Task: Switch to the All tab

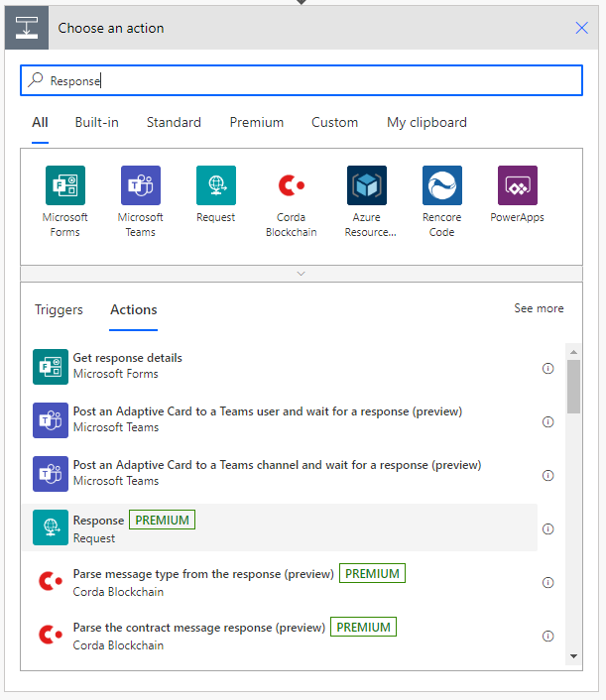Action: click(40, 122)
